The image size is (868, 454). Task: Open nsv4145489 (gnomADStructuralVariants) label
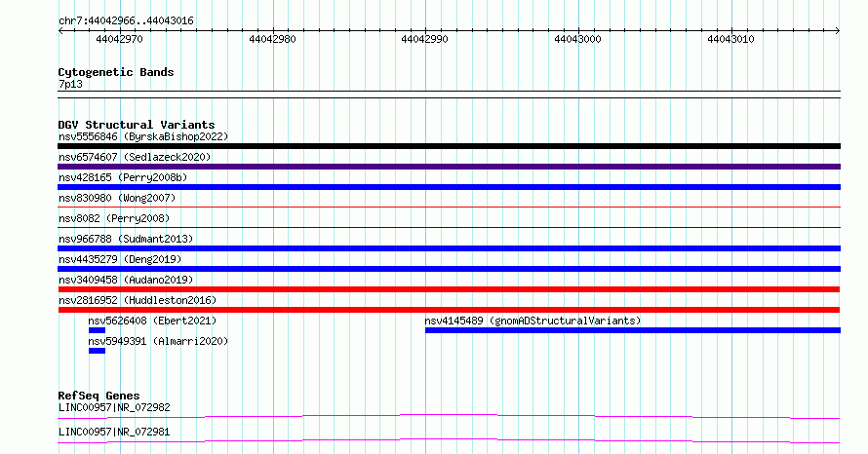[533, 321]
